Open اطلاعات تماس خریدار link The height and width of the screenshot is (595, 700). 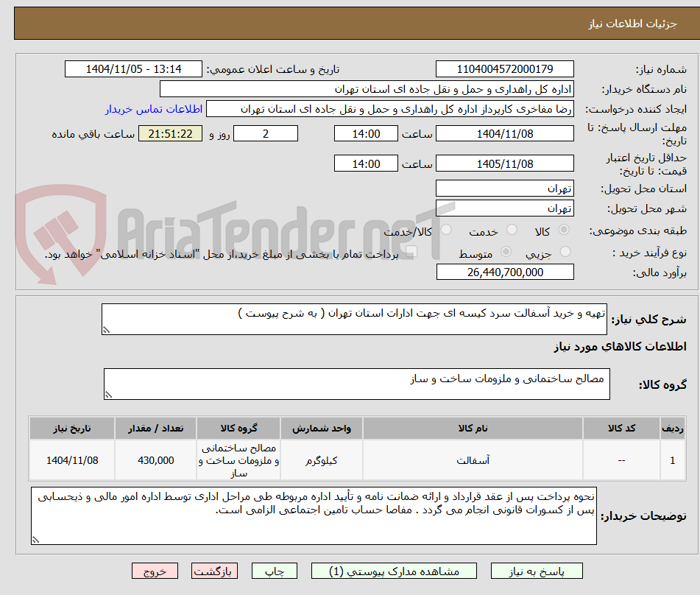(x=154, y=109)
